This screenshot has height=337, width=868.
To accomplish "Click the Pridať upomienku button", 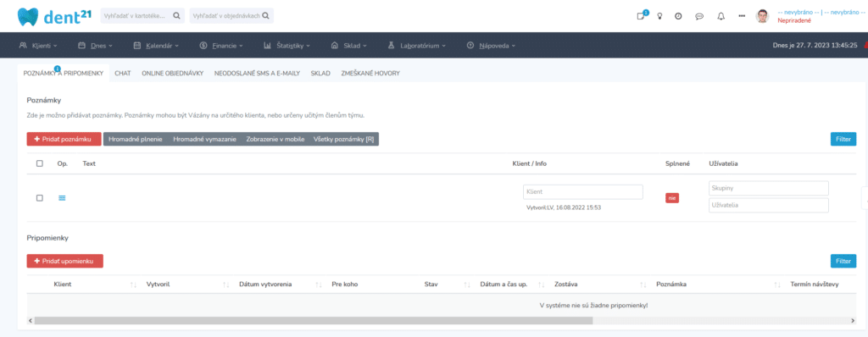I will point(64,261).
